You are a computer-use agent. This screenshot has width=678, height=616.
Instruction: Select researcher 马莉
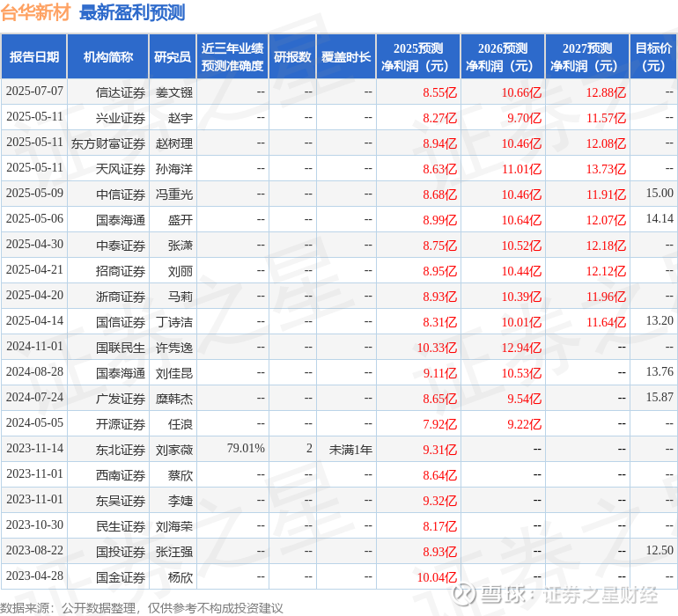181,297
